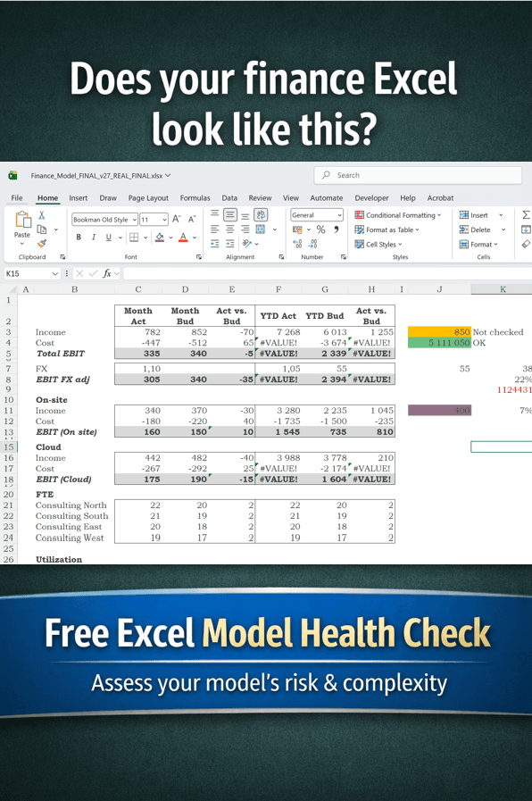Click the Borders icon

coord(134,237)
